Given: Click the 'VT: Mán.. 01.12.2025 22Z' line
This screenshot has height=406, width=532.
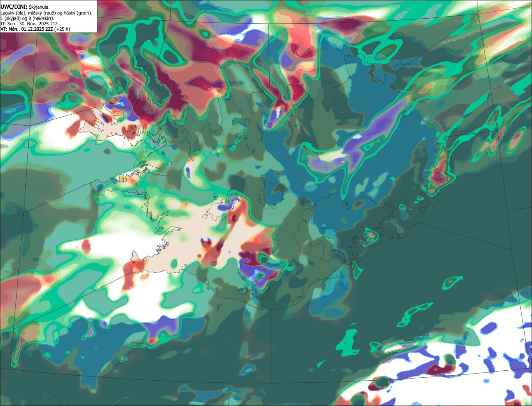Looking at the screenshot, I should [x=35, y=29].
